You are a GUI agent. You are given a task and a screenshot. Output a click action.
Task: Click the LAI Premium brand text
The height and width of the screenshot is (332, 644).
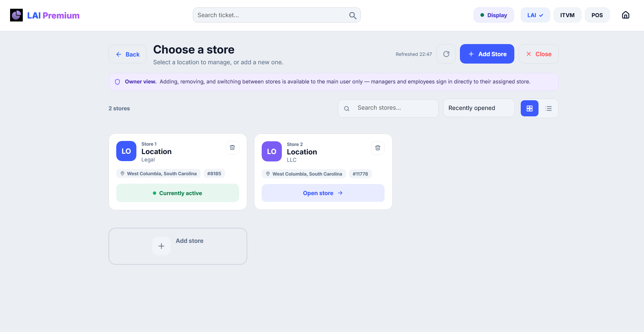(53, 15)
